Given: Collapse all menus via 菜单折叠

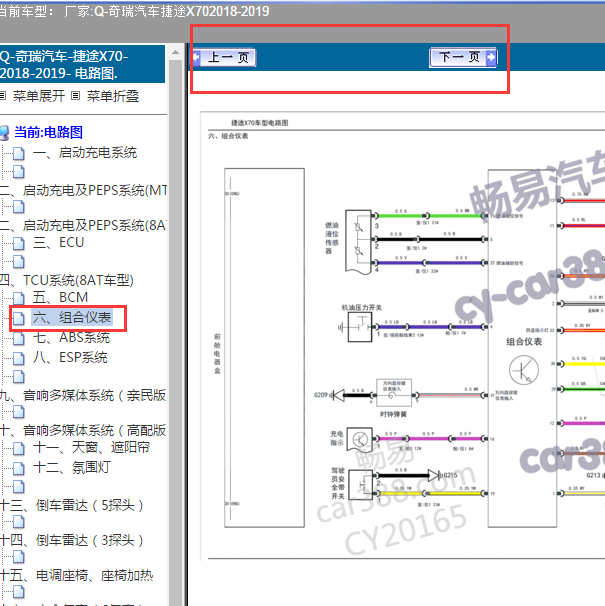Looking at the screenshot, I should pyautogui.click(x=113, y=96).
